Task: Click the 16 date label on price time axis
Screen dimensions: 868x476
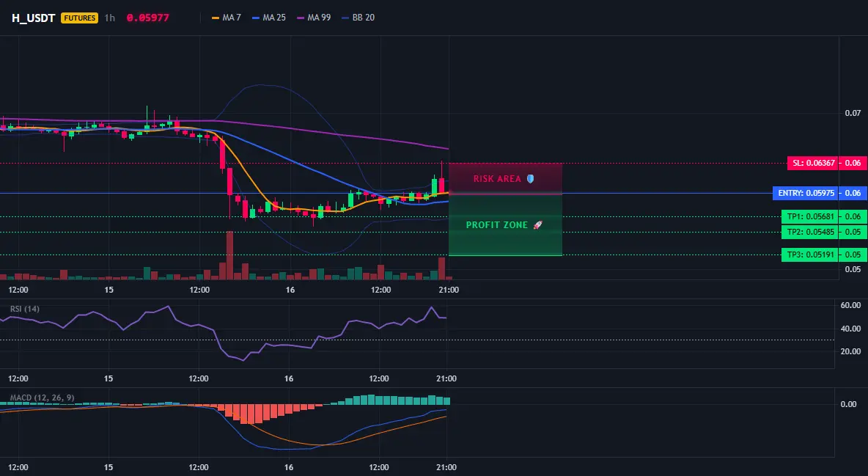Action: pos(290,290)
